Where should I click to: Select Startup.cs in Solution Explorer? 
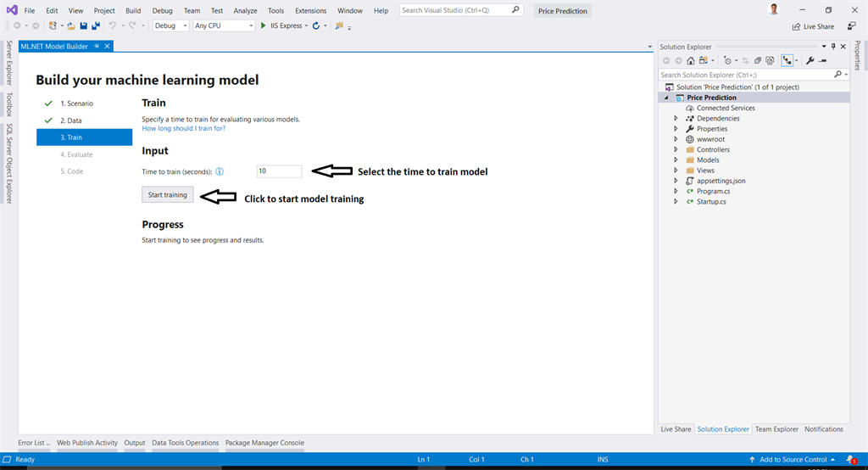(711, 202)
